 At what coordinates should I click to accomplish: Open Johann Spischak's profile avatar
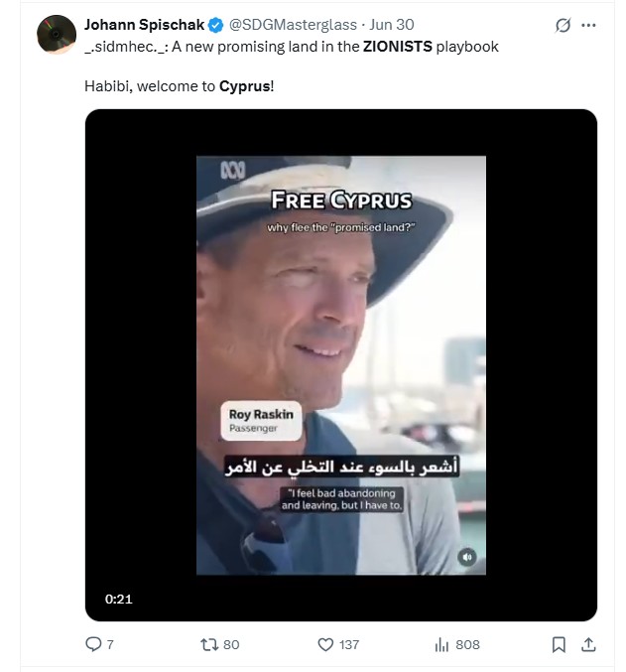57,35
